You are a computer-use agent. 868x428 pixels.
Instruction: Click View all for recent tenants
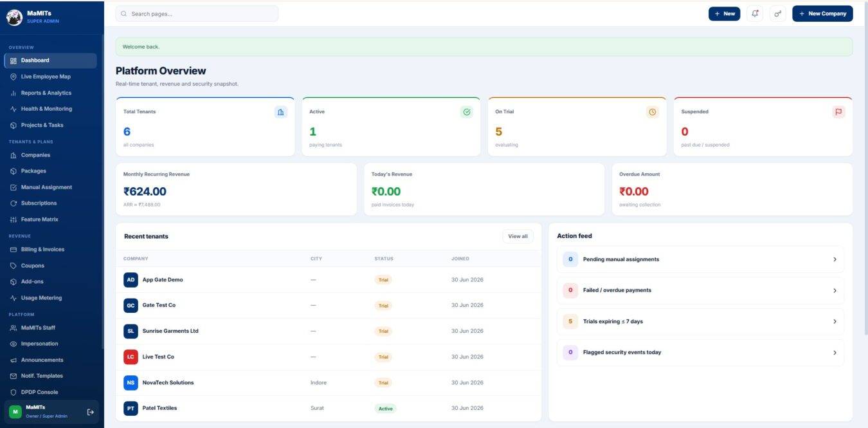click(518, 236)
